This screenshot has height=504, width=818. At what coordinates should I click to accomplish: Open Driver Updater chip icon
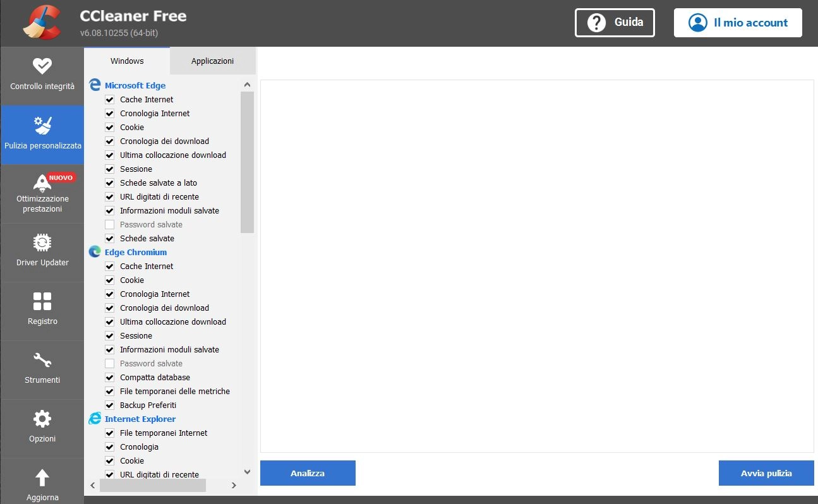tap(42, 243)
